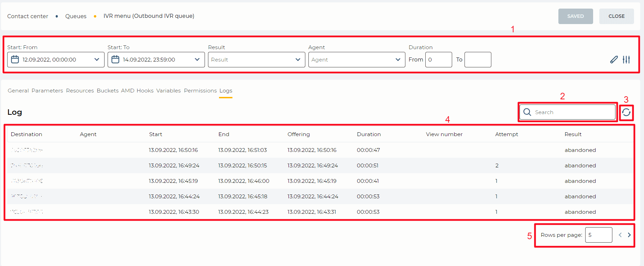The height and width of the screenshot is (266, 644).
Task: Click abandoned result in 16:43:30 row
Action: (580, 212)
